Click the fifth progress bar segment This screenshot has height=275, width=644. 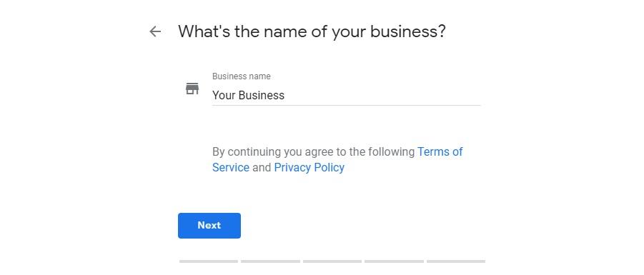click(456, 261)
